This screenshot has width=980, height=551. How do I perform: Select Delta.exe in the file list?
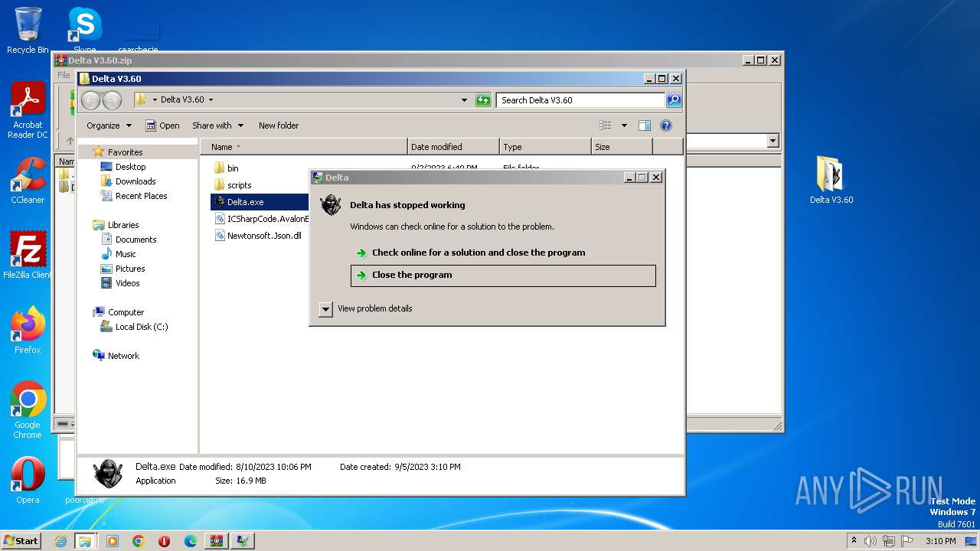(x=260, y=202)
